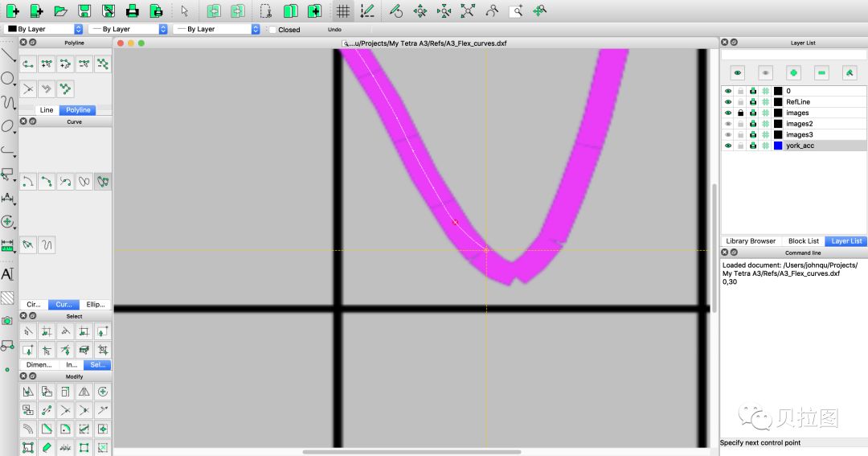Select the Circle tool in left sidebar
The image size is (868, 456).
(x=7, y=79)
